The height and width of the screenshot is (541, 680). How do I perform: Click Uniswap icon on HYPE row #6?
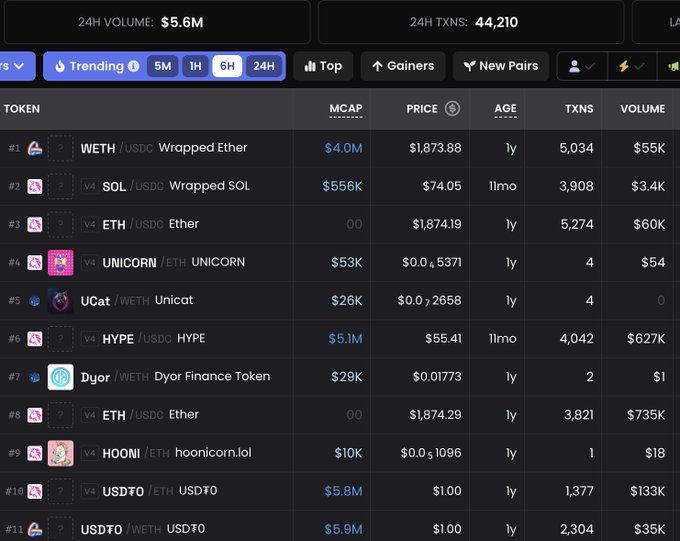pyautogui.click(x=35, y=339)
